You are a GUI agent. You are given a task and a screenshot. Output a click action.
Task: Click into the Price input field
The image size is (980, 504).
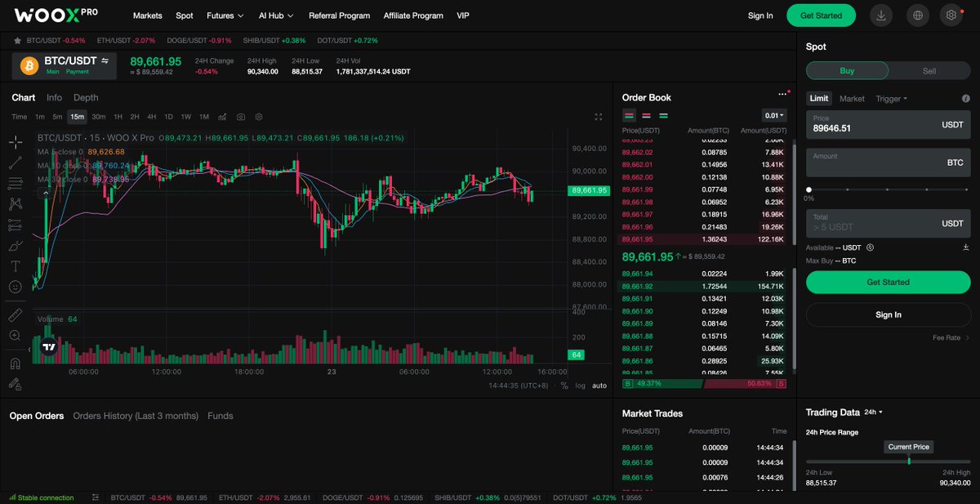click(889, 125)
